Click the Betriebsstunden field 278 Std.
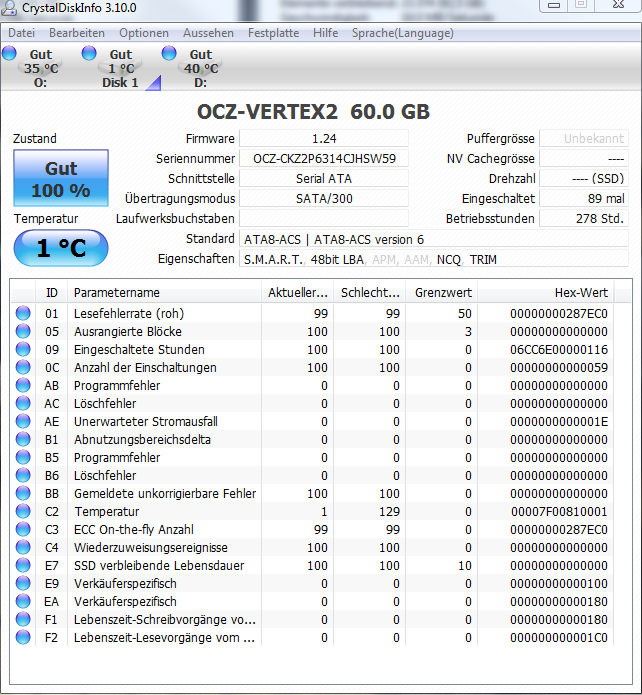 583,219
